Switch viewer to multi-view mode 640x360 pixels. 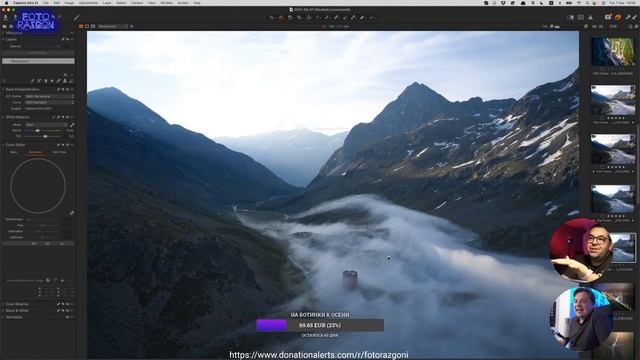tap(81, 26)
